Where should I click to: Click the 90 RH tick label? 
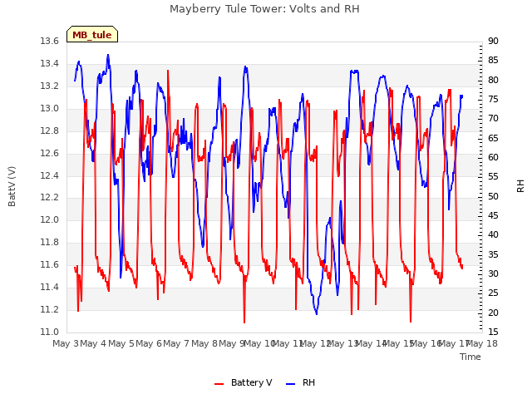(493, 42)
